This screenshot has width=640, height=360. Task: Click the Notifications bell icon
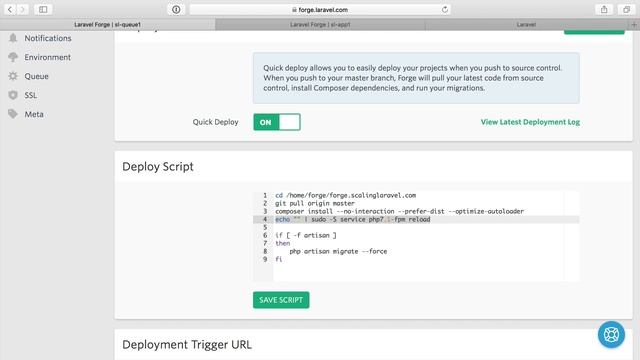point(13,38)
